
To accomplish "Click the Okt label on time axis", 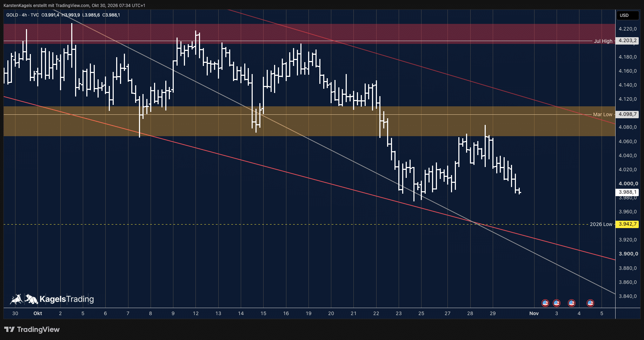I will click(x=38, y=313).
